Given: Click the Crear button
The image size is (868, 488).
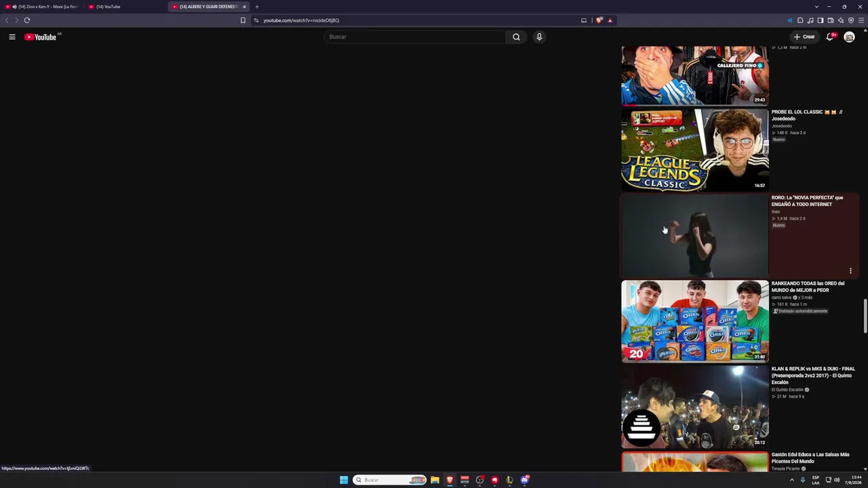Looking at the screenshot, I should pyautogui.click(x=804, y=37).
